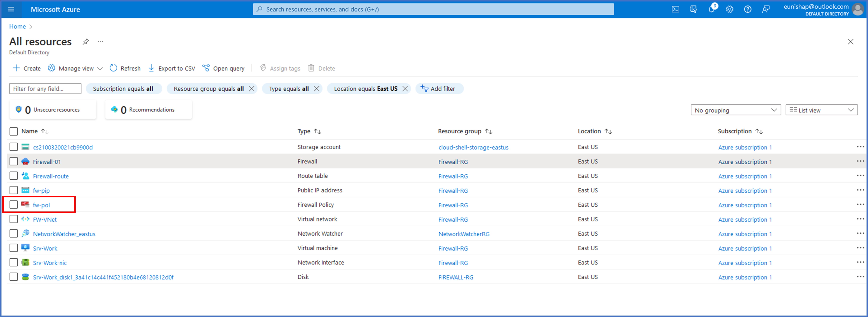Click the notifications bell icon
Image resolution: width=868 pixels, height=317 pixels.
[712, 9]
